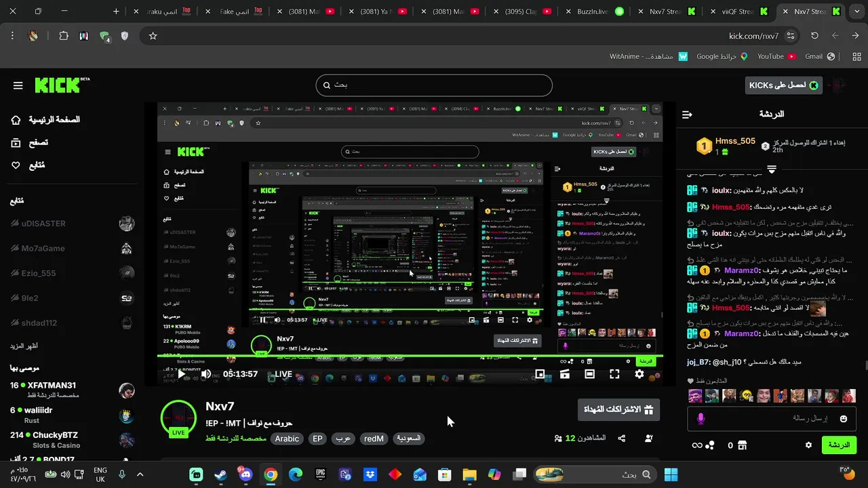Click the gifted subscriptions button
The width and height of the screenshot is (868, 488).
coord(618,409)
